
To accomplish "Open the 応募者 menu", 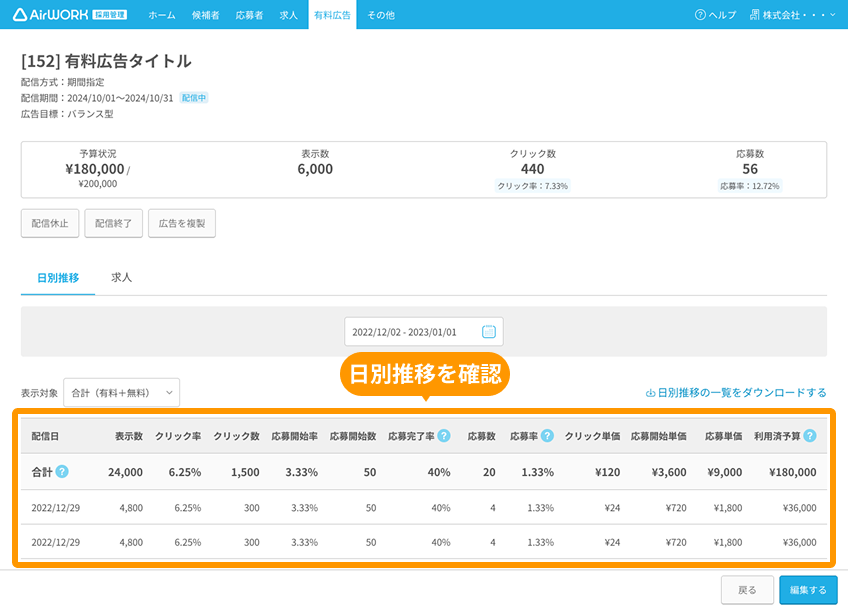I will [x=249, y=15].
